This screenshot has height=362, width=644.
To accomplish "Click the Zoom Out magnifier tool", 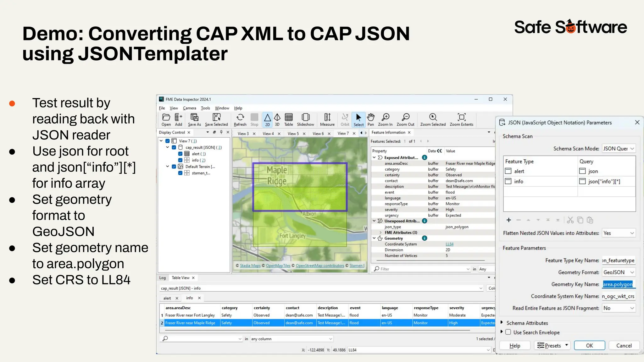I will pyautogui.click(x=405, y=120).
